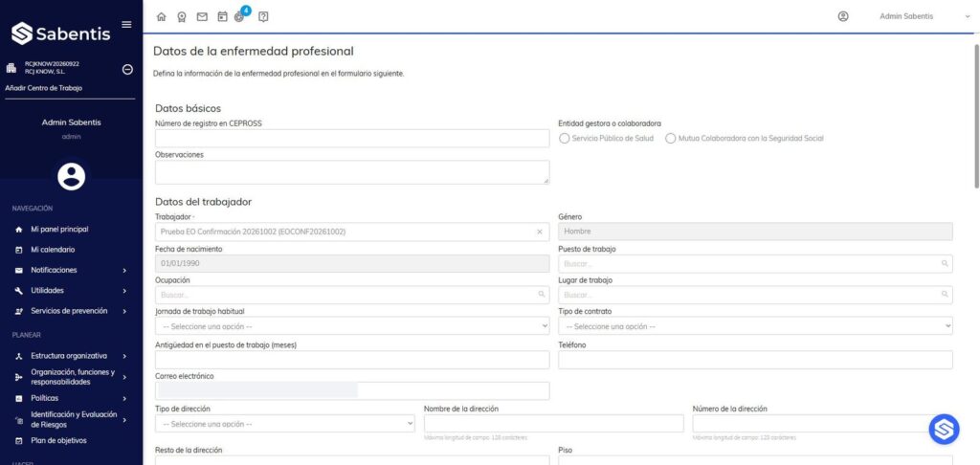Click the Trabajador selection field
This screenshot has width=980, height=465.
click(x=352, y=232)
